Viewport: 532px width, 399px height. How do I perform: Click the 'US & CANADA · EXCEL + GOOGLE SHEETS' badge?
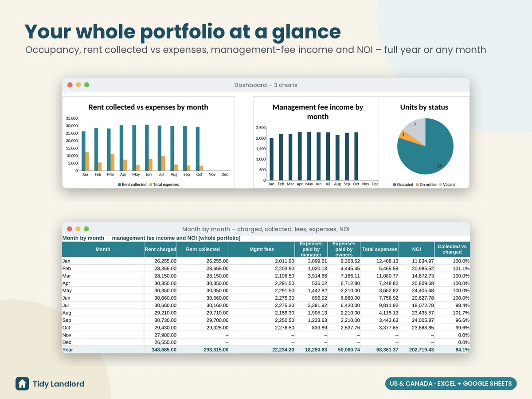(x=451, y=383)
